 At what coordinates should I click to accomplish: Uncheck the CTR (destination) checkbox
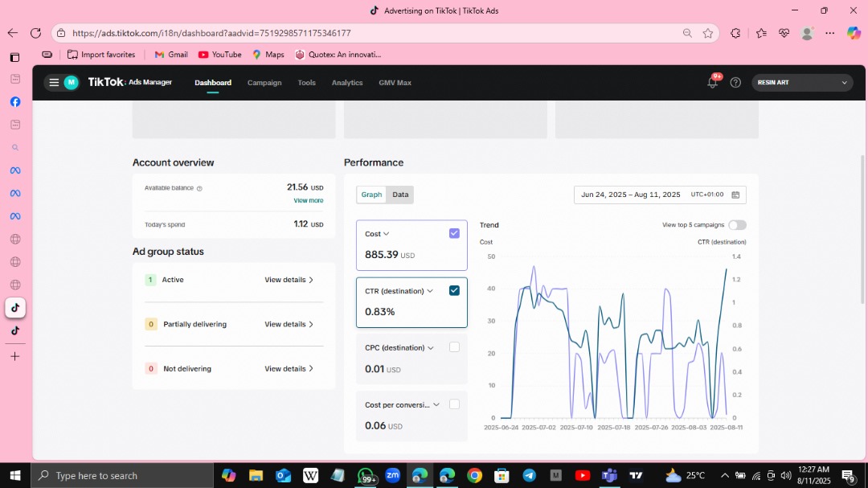point(454,290)
